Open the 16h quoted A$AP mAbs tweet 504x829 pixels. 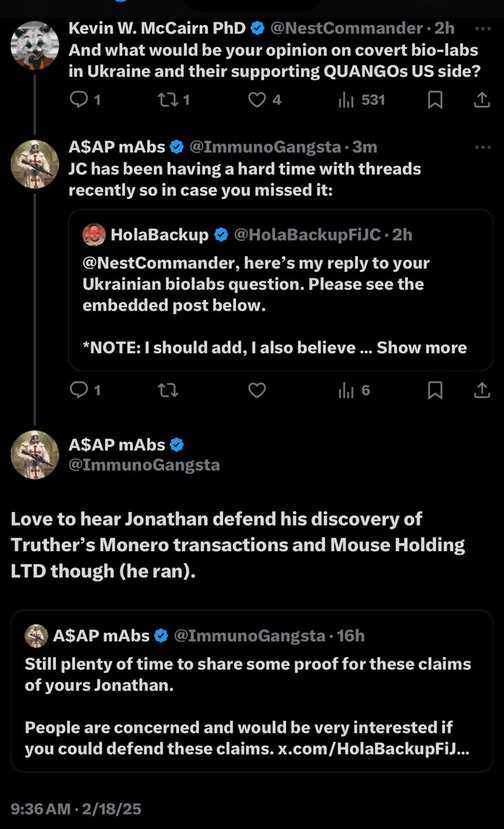tap(251, 691)
